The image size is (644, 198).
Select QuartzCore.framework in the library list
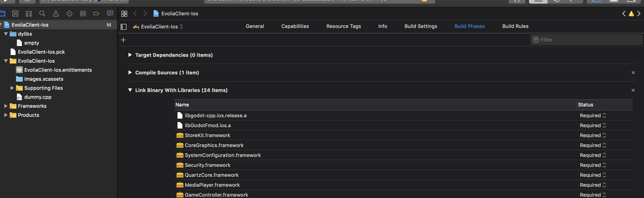[403, 175]
